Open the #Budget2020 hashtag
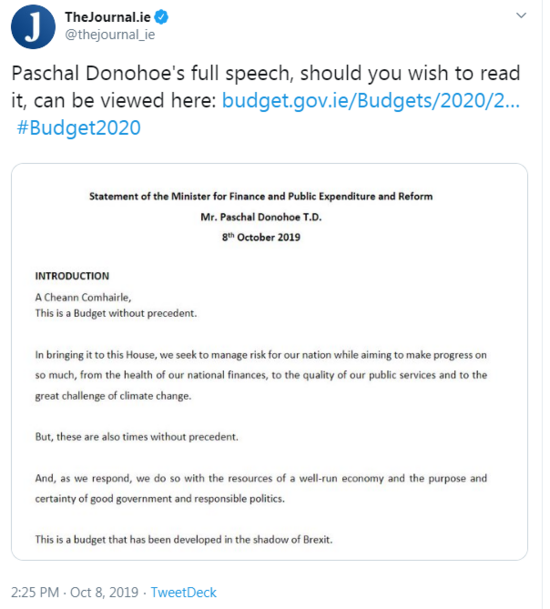The image size is (550, 609). pos(78,128)
